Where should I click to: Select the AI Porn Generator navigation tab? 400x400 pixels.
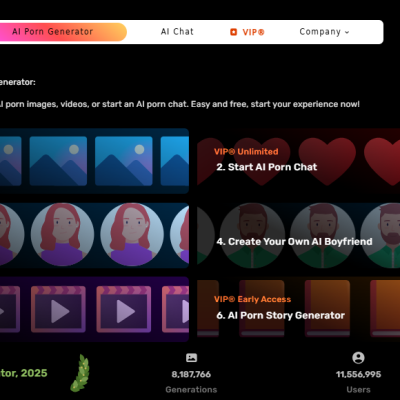pos(53,32)
